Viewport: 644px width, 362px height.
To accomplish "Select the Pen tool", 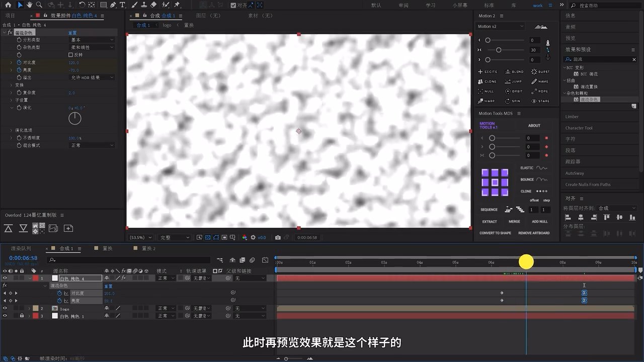I will coord(113,5).
